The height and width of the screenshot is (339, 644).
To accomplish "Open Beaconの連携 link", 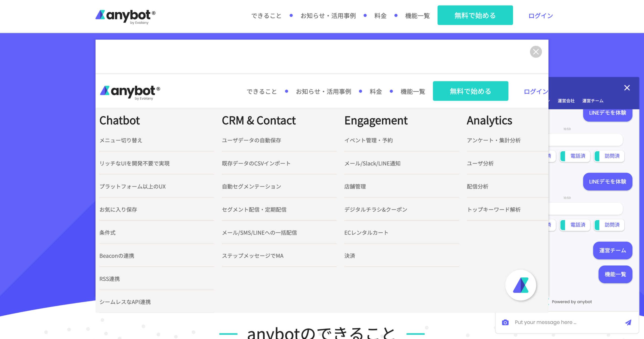I will pyautogui.click(x=117, y=256).
